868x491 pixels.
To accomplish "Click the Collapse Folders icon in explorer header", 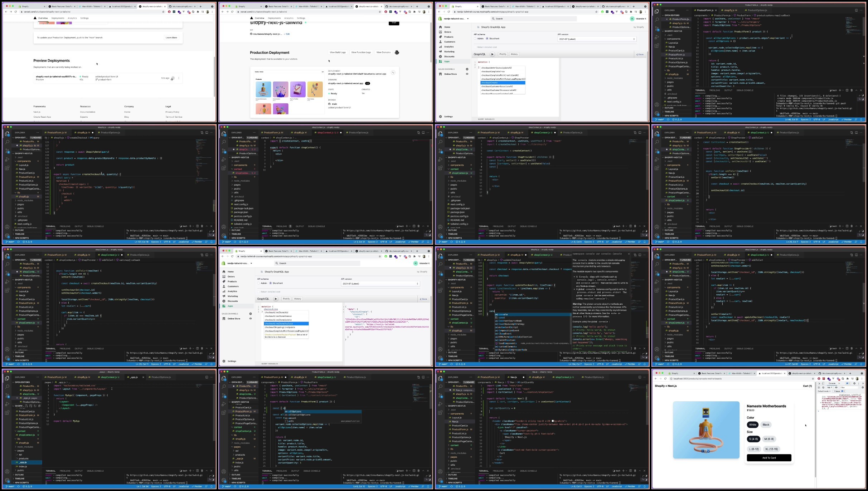I will click(x=39, y=406).
